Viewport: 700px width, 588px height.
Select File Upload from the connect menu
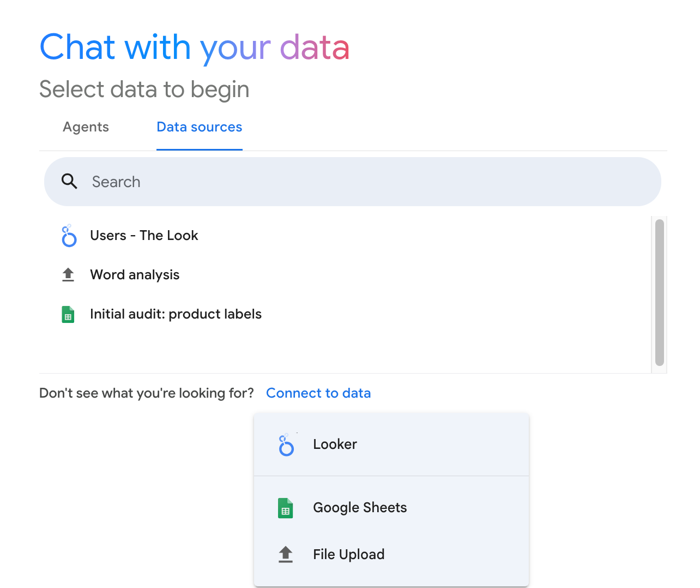[x=348, y=555]
